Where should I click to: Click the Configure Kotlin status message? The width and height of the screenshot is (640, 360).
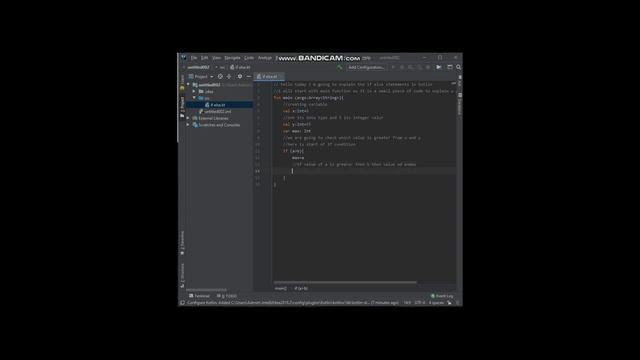[293, 303]
